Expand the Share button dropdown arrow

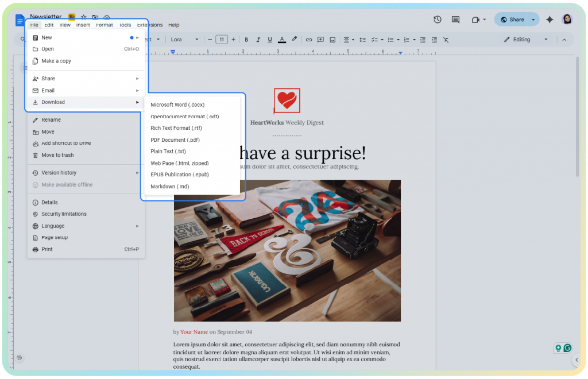(x=533, y=20)
